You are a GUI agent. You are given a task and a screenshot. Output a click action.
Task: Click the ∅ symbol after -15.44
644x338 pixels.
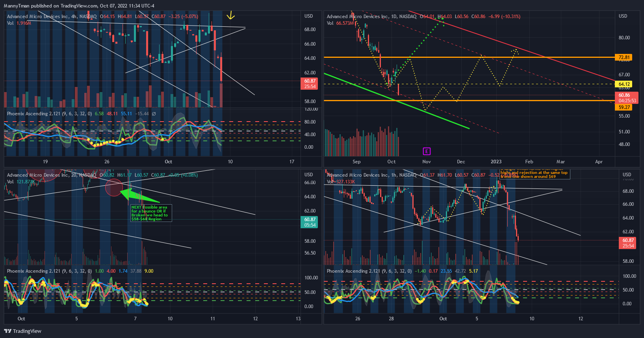pos(154,114)
